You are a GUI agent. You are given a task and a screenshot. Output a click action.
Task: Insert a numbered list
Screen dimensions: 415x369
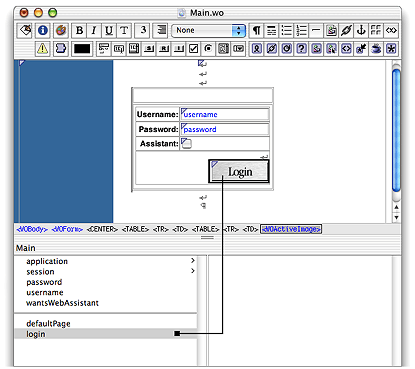point(301,30)
